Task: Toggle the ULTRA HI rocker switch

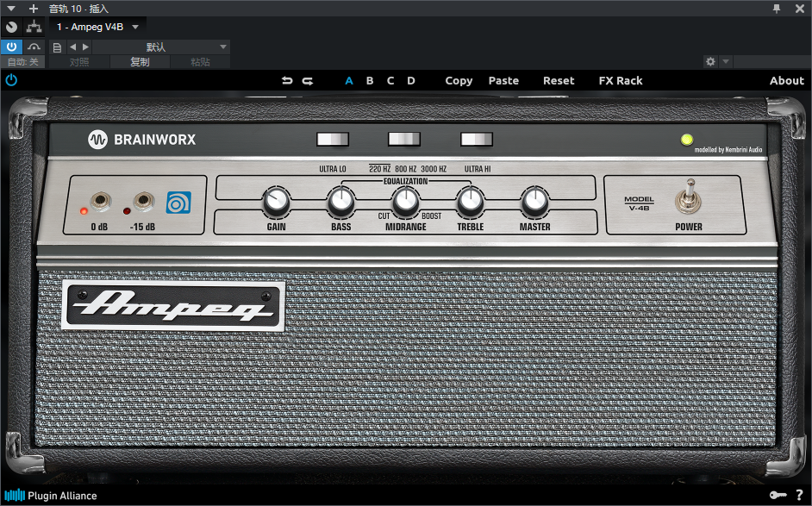Action: [477, 139]
